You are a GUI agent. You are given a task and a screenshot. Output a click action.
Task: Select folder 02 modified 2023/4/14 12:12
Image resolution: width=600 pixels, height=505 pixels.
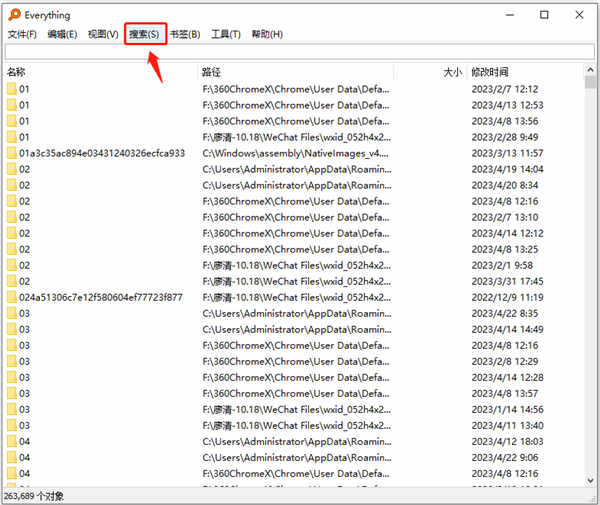pyautogui.click(x=18, y=233)
